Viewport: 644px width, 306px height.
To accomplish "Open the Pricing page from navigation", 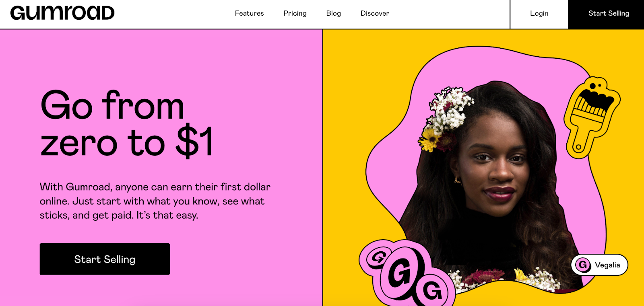I will (x=295, y=13).
